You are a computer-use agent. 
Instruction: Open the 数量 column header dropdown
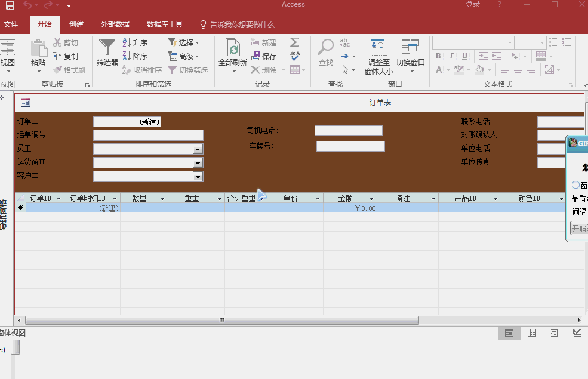point(163,199)
